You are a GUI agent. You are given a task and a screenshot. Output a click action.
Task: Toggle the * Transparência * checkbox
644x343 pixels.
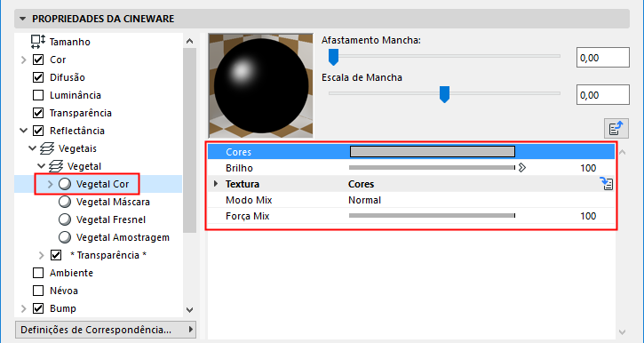(56, 255)
